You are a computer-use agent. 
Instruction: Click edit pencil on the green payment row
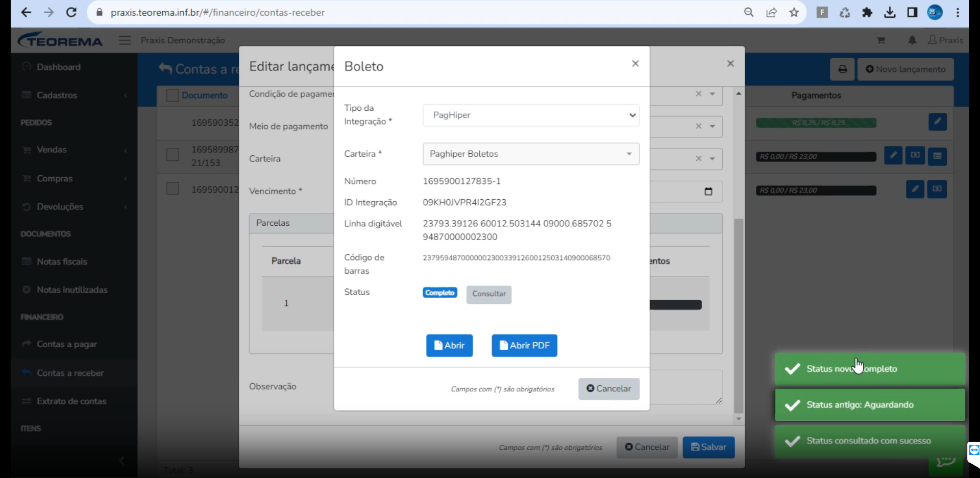pos(938,122)
